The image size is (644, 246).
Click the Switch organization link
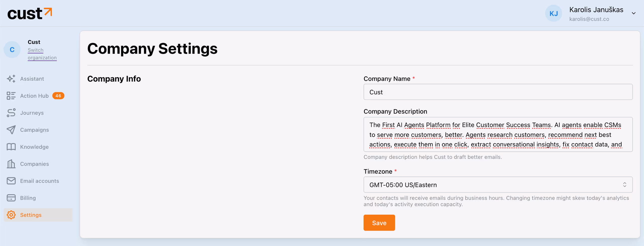click(42, 54)
